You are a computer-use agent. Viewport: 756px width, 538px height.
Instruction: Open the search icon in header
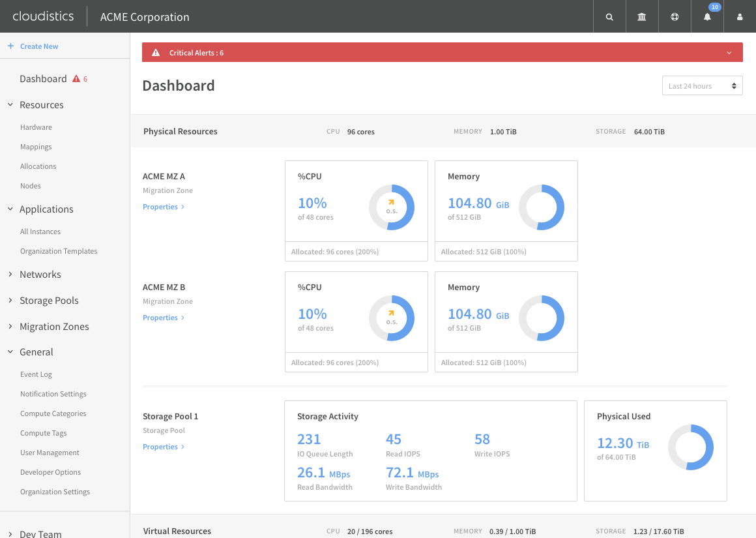[x=609, y=17]
